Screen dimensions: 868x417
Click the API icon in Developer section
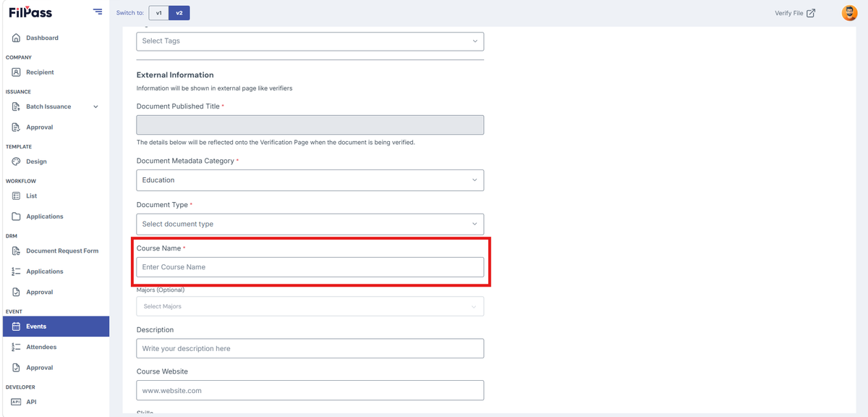point(16,402)
